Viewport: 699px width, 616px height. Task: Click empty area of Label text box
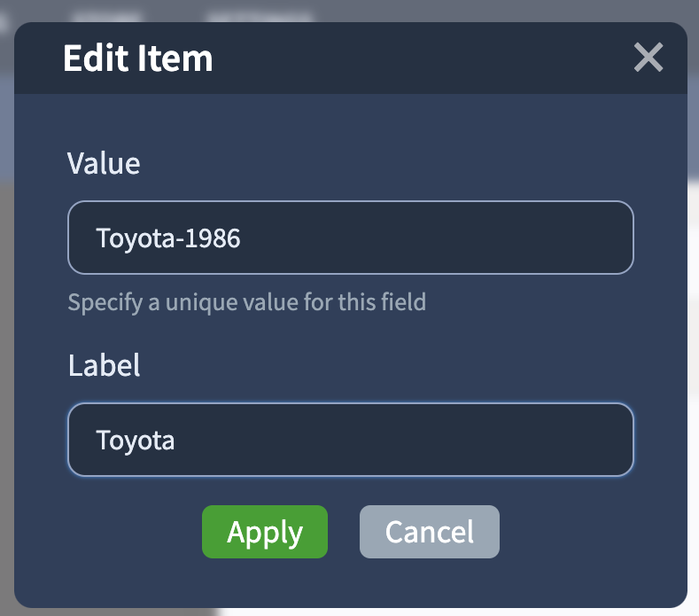[x=401, y=440]
